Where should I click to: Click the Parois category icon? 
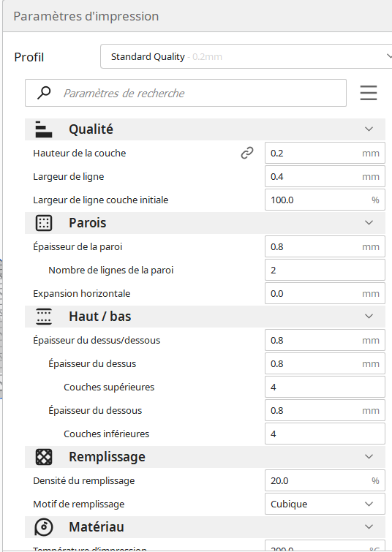point(44,223)
